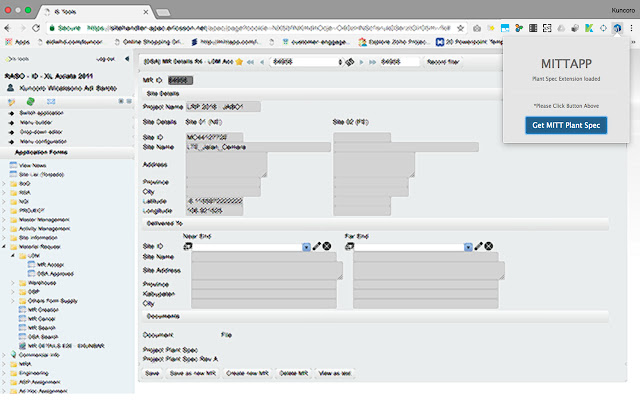Viewport: 640px width, 400px height.
Task: Click the Delete MR button
Action: 293,373
